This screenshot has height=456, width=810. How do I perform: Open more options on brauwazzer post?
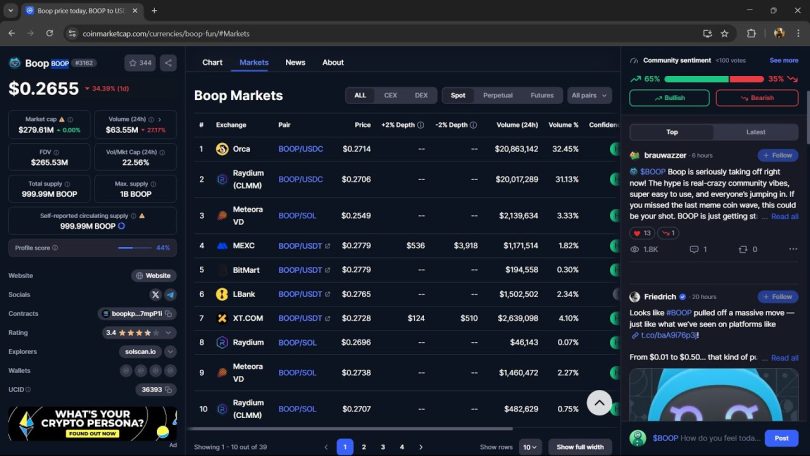pos(793,249)
